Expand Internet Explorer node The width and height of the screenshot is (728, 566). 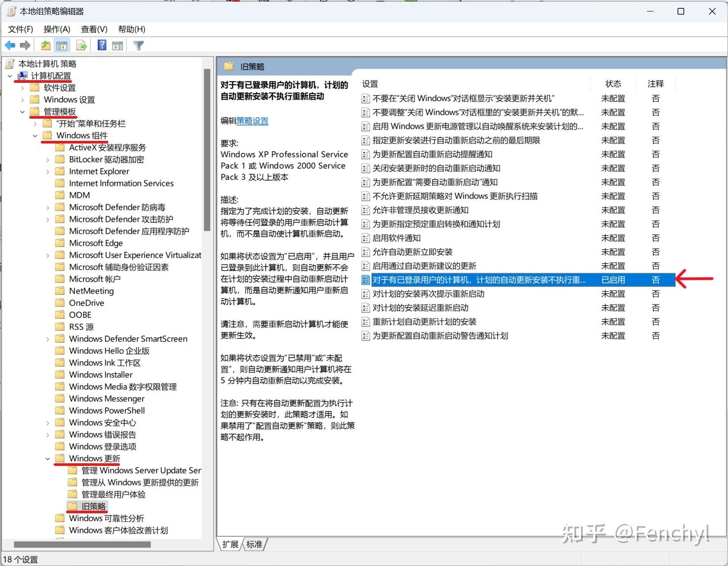[x=48, y=171]
